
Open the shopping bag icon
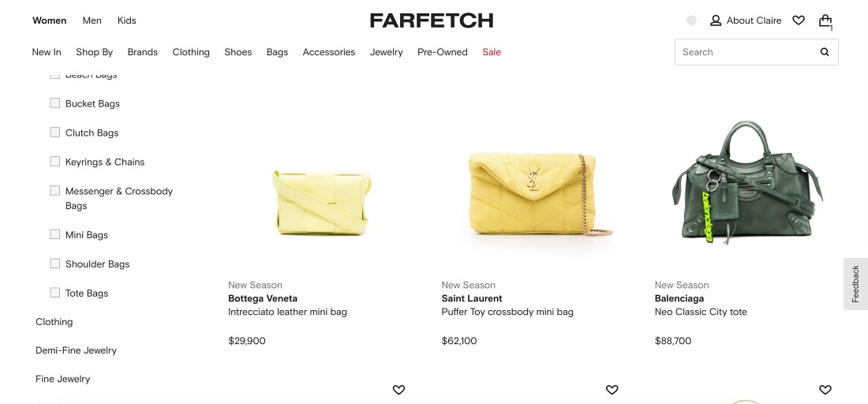coord(825,21)
